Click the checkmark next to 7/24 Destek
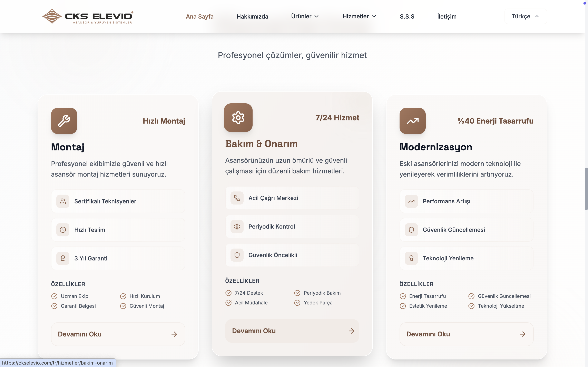 (228, 293)
